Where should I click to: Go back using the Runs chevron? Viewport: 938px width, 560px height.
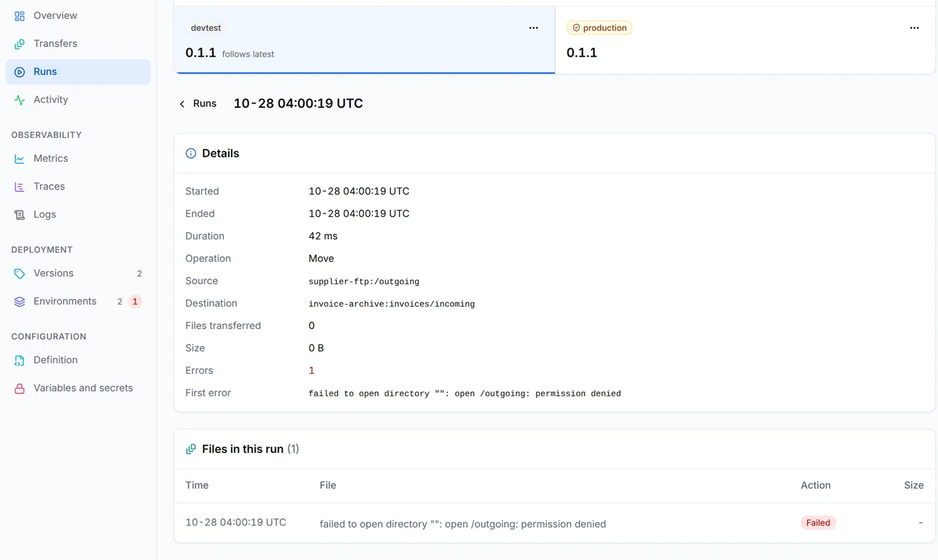click(x=182, y=104)
